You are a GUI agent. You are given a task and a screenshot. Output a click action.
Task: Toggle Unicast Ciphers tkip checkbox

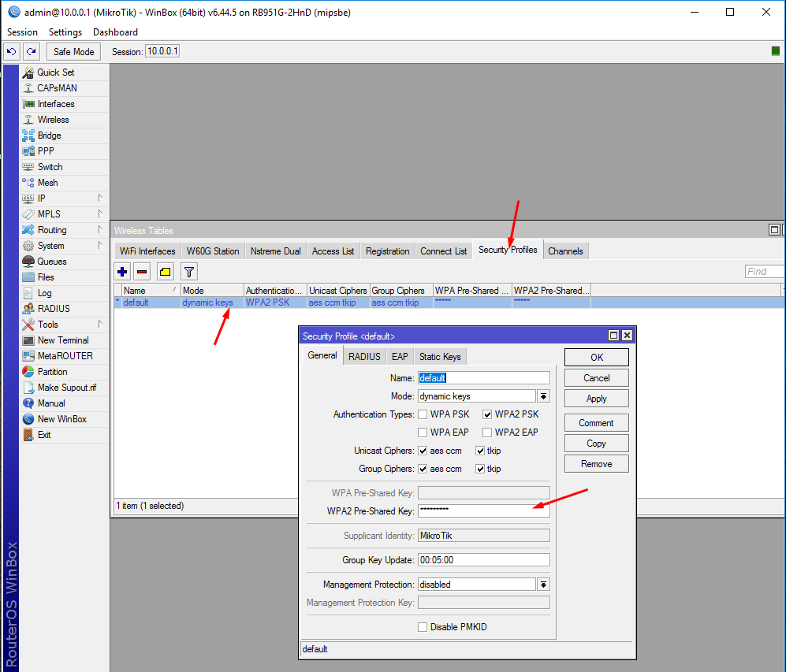click(480, 451)
